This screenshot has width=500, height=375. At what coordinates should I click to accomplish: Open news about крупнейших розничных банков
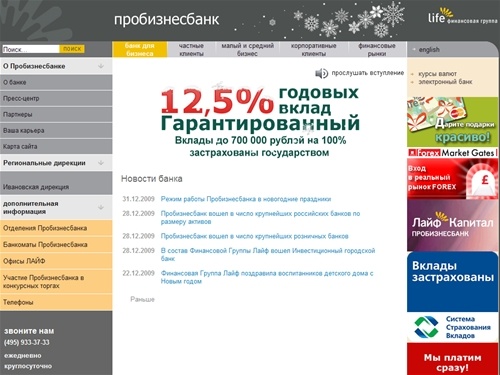tap(254, 236)
